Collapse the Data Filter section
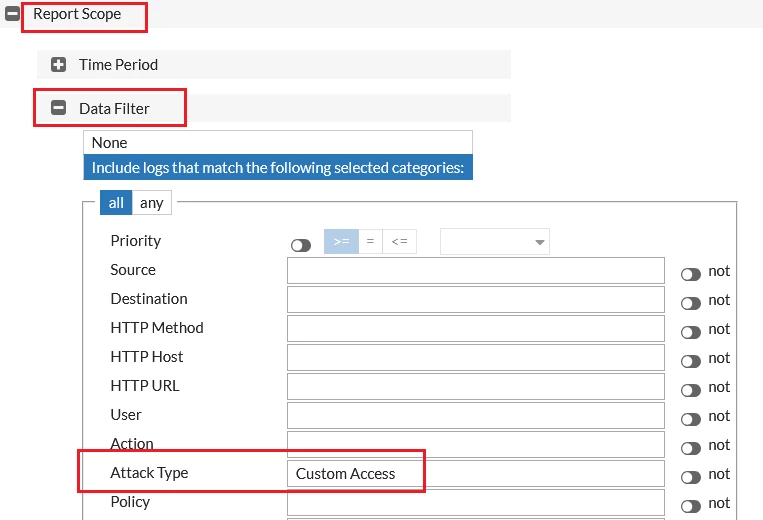 click(x=58, y=108)
